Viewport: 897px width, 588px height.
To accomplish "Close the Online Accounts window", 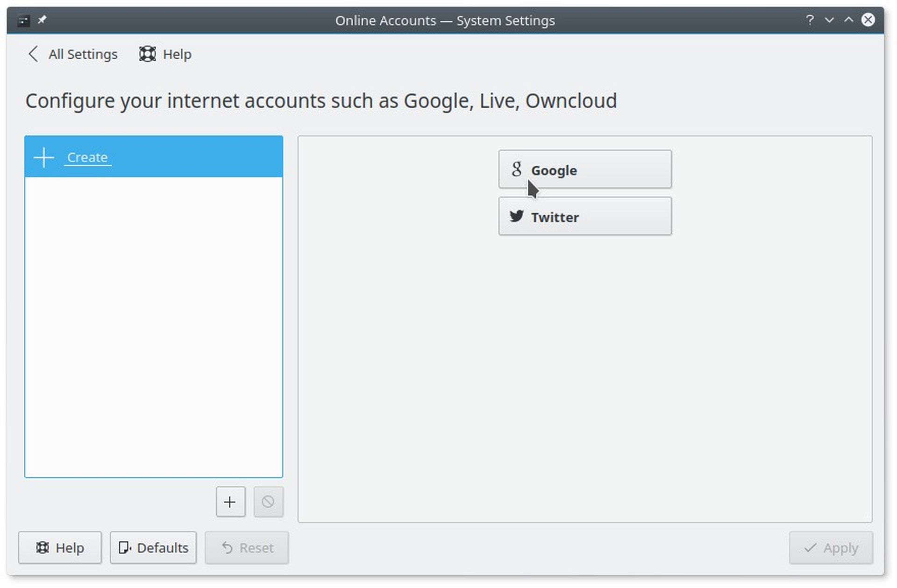I will pos(868,20).
